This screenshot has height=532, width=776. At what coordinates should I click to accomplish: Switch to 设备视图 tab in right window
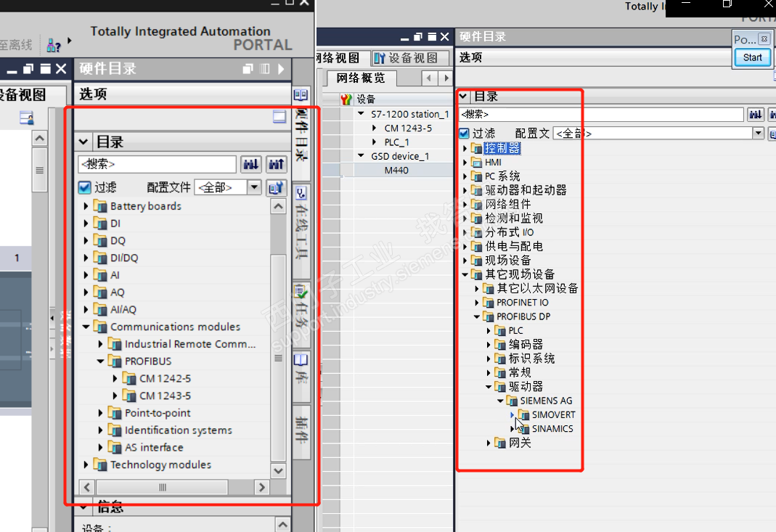[x=411, y=58]
